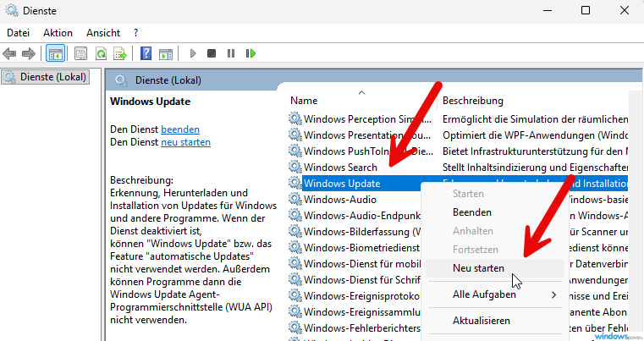Select the Windows-Biometriedienst service row
Image resolution: width=644 pixels, height=341 pixels.
click(x=355, y=247)
